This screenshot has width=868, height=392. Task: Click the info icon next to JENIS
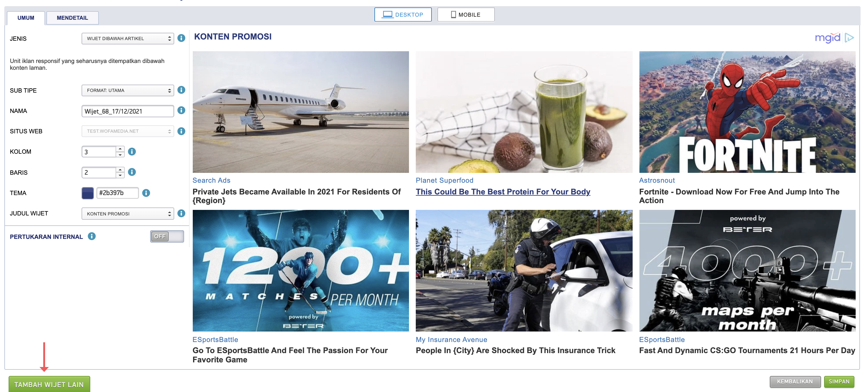point(181,38)
